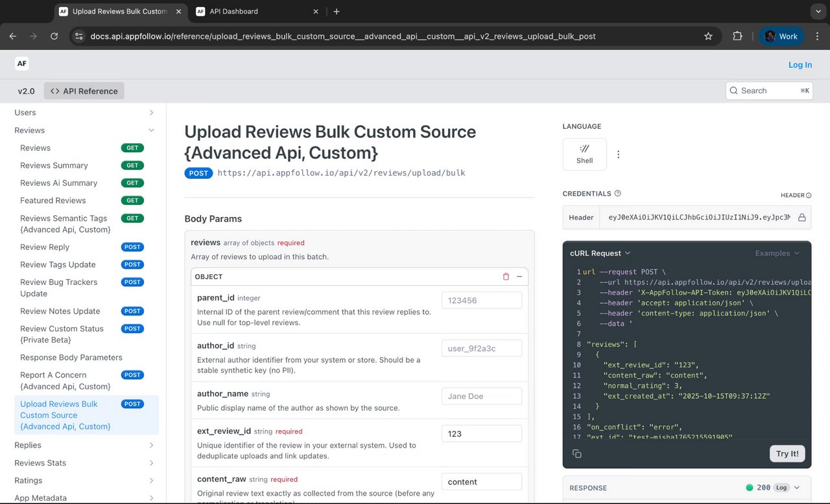Open the cURL Request dropdown
Screen dimensions: 830x504
pos(600,253)
